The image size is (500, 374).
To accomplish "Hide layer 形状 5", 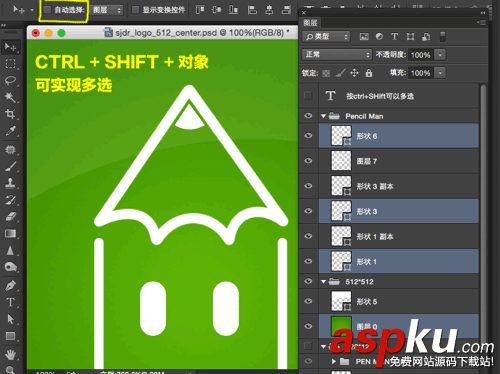I will click(308, 301).
